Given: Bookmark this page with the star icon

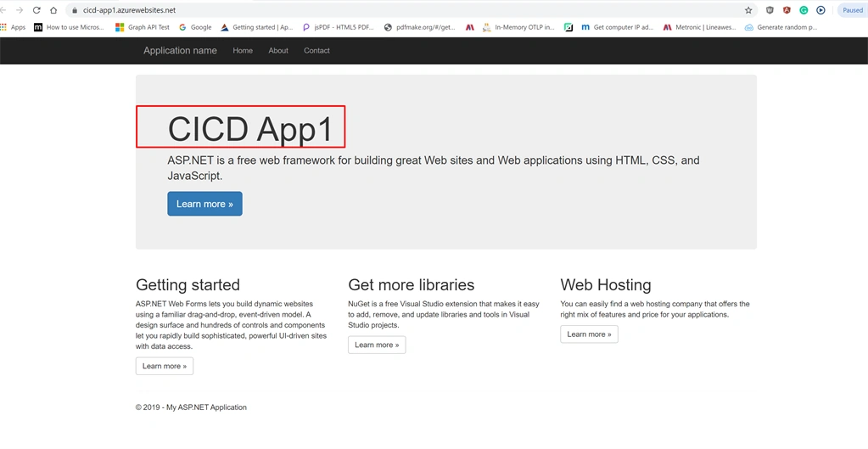Looking at the screenshot, I should pos(748,10).
